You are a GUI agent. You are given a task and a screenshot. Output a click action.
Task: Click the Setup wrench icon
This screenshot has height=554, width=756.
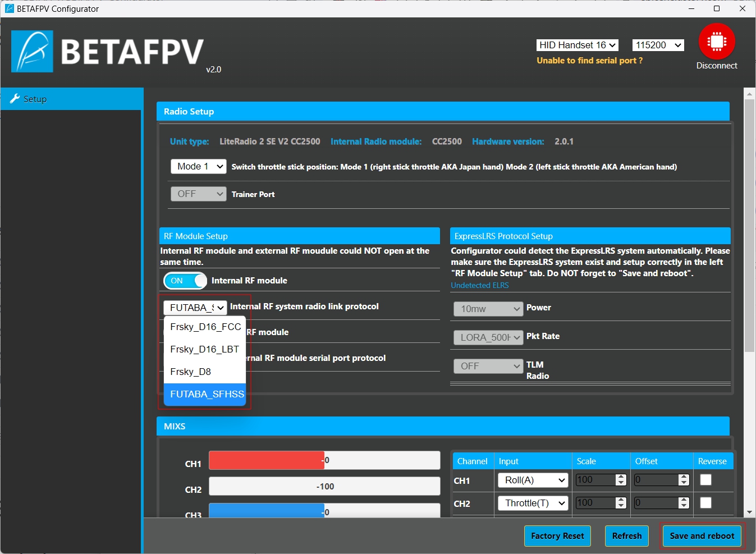pos(15,99)
